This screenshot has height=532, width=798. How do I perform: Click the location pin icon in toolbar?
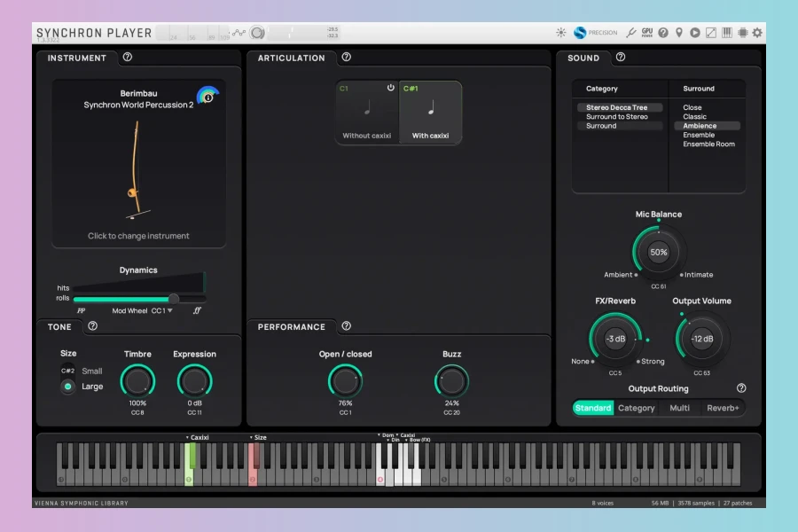pos(679,33)
